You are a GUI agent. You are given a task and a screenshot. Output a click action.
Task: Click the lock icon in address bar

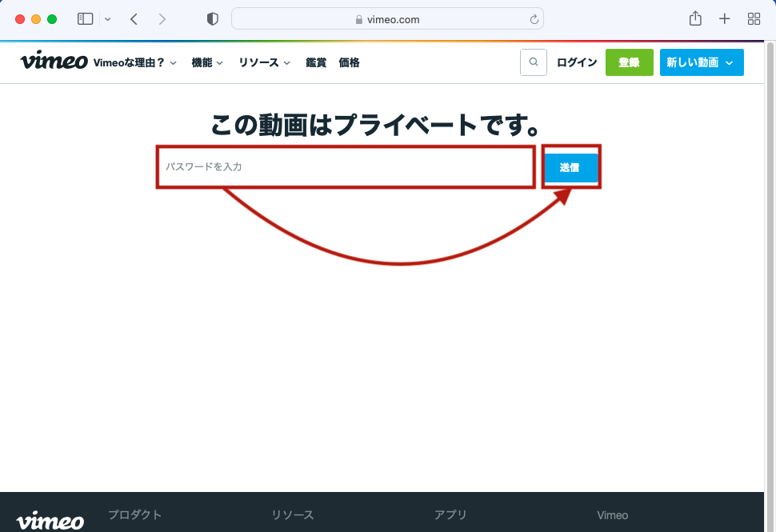[359, 20]
